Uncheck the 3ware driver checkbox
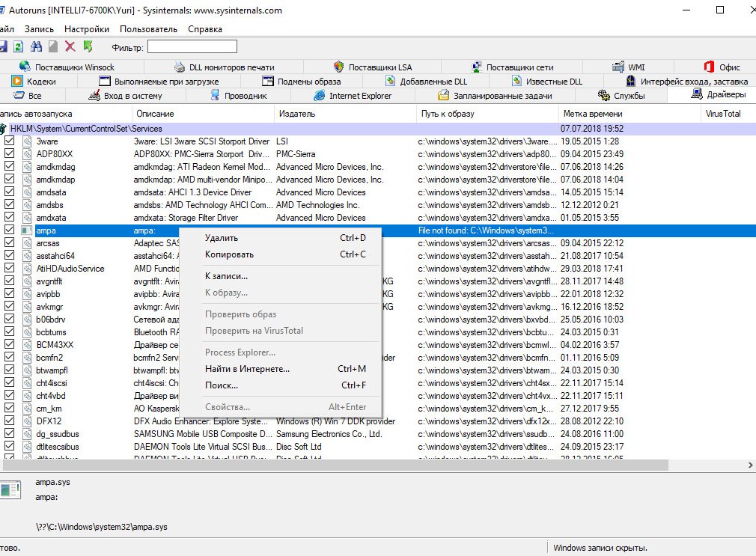This screenshot has height=556, width=756. pyautogui.click(x=9, y=141)
